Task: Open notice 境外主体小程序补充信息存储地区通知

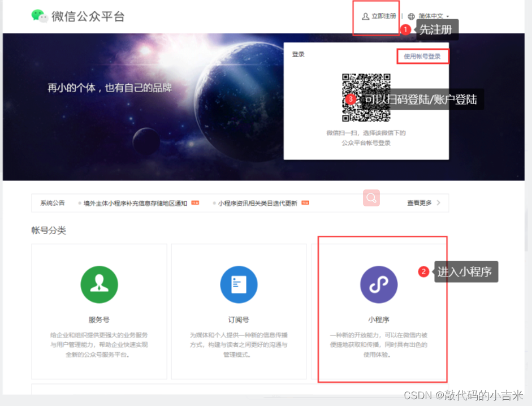Action: pyautogui.click(x=135, y=203)
